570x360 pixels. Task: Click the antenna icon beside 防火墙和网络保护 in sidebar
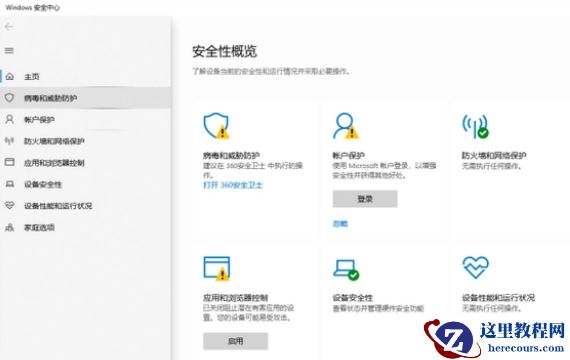click(9, 141)
